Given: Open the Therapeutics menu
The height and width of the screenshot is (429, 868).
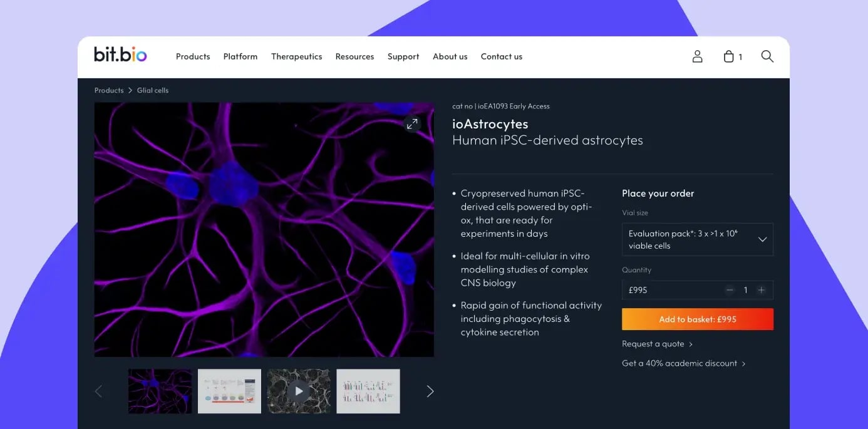Looking at the screenshot, I should [x=296, y=56].
